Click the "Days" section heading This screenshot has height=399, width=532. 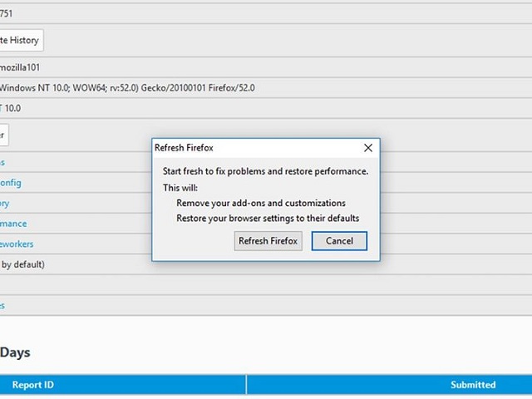click(15, 352)
